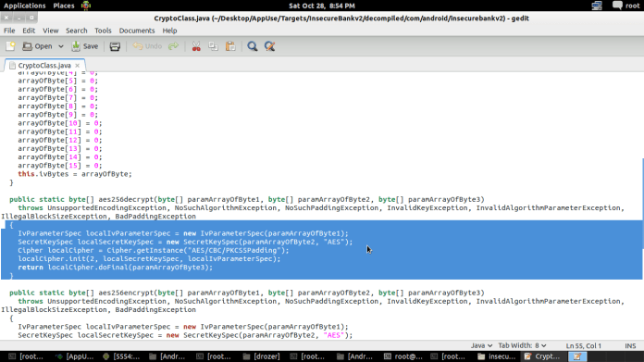Click the Cut scissors icon
The width and height of the screenshot is (644, 362).
[196, 46]
